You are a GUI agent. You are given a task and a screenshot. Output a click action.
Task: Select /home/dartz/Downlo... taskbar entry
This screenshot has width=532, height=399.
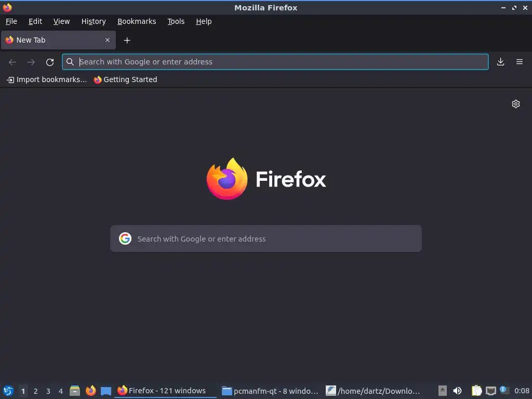[373, 391]
